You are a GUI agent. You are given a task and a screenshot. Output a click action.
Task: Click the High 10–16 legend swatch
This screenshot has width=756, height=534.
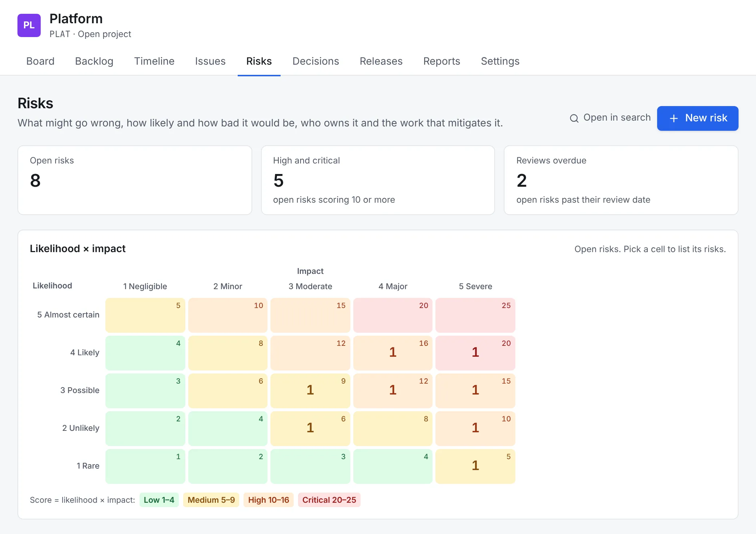(269, 500)
